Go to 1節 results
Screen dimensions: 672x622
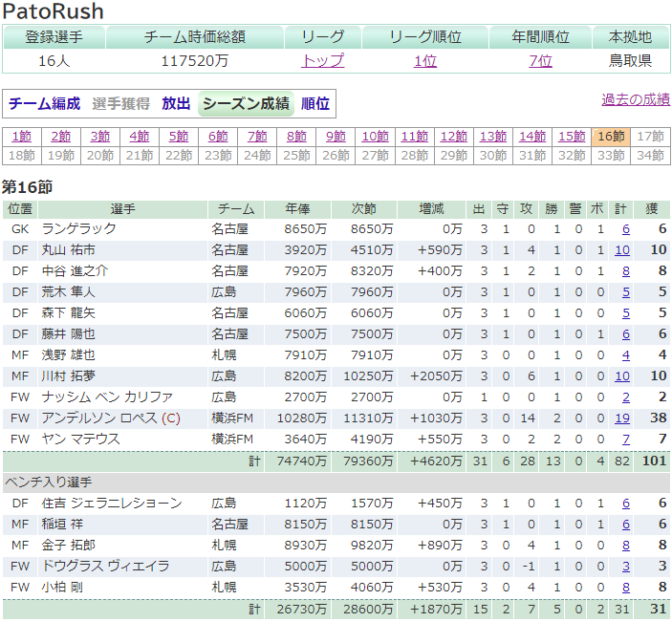click(21, 137)
